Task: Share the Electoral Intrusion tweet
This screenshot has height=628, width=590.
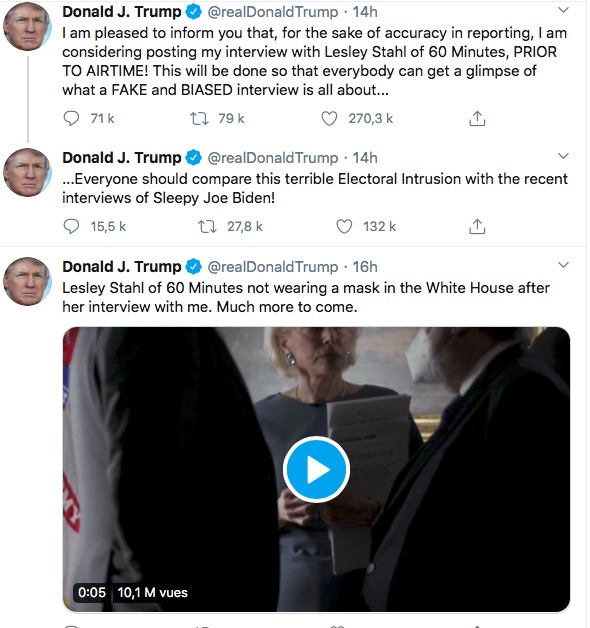Action: point(477,227)
